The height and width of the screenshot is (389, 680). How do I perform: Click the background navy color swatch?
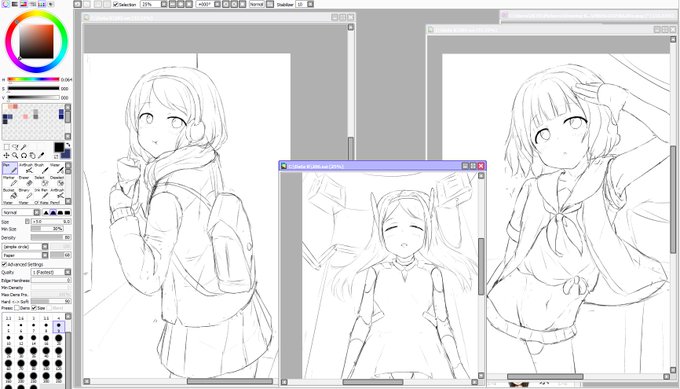point(66,154)
